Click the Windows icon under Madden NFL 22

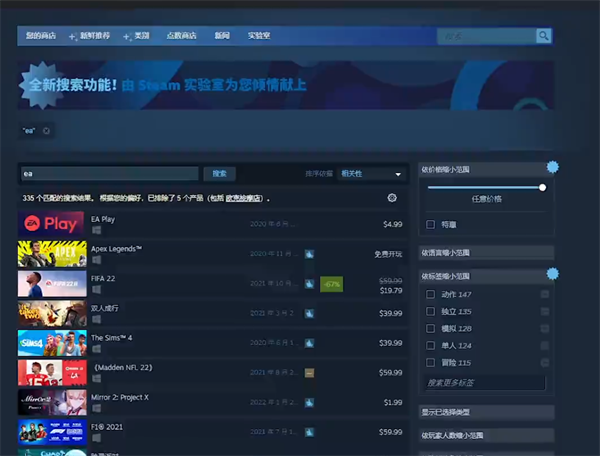coord(96,379)
